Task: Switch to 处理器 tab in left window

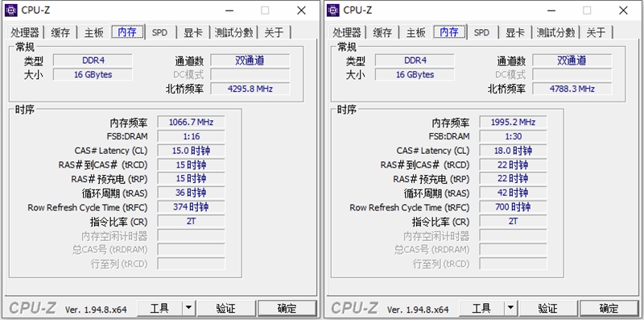Action: coord(25,32)
